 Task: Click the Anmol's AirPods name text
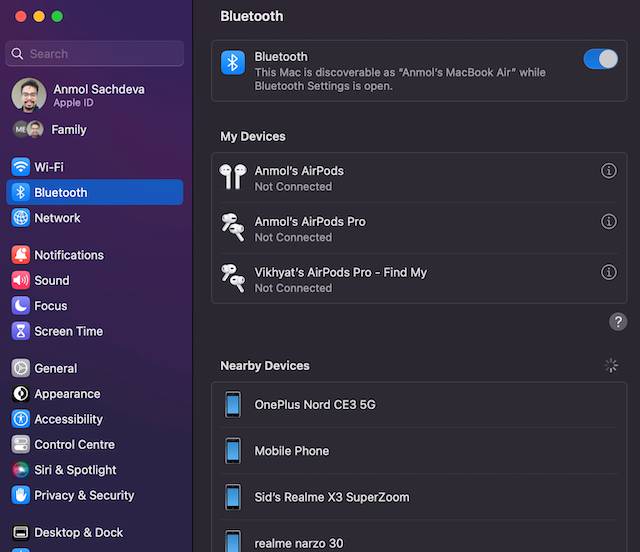click(299, 171)
